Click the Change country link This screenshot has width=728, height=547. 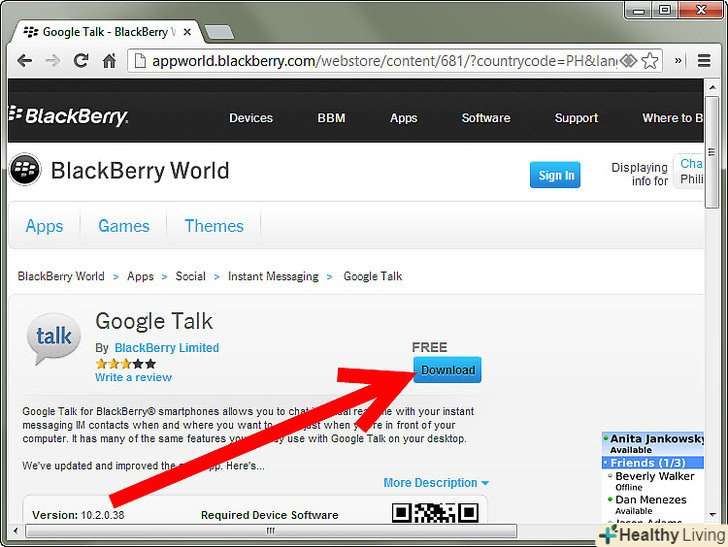coord(691,163)
